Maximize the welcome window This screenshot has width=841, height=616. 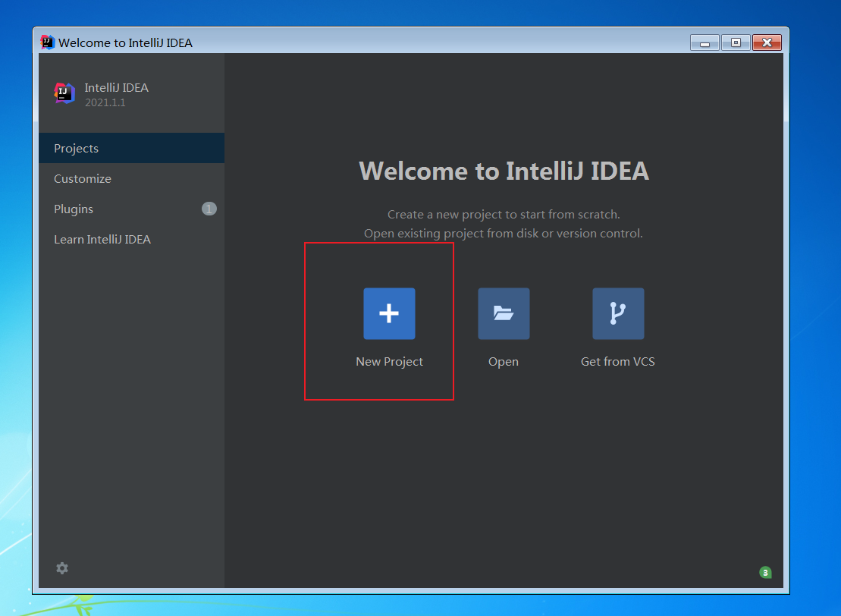[x=736, y=43]
